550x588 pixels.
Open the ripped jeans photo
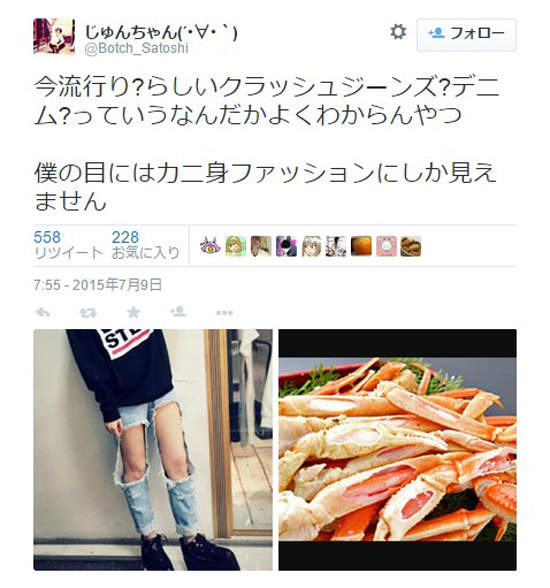pos(153,450)
